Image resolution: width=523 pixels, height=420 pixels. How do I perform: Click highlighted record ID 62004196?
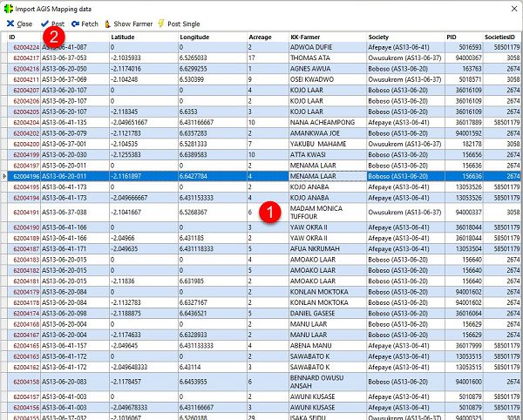coord(24,176)
